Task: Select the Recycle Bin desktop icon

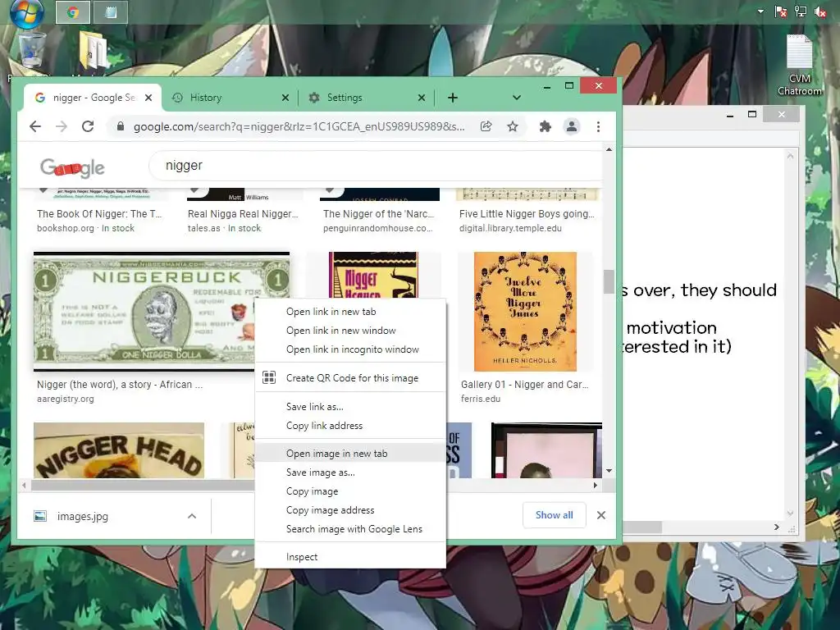Action: [32, 50]
